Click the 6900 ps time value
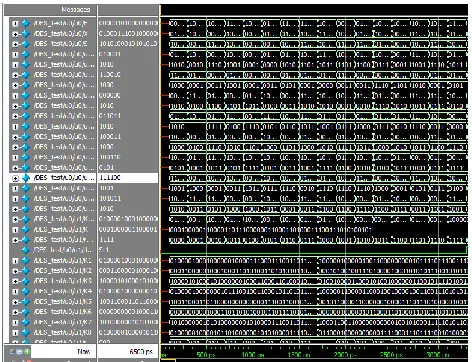This screenshot has height=362, width=472. 141,351
